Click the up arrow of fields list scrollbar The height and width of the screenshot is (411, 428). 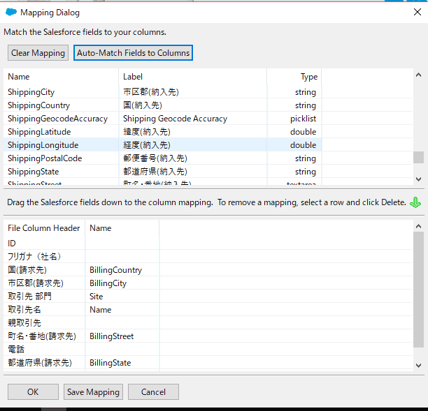[x=418, y=75]
